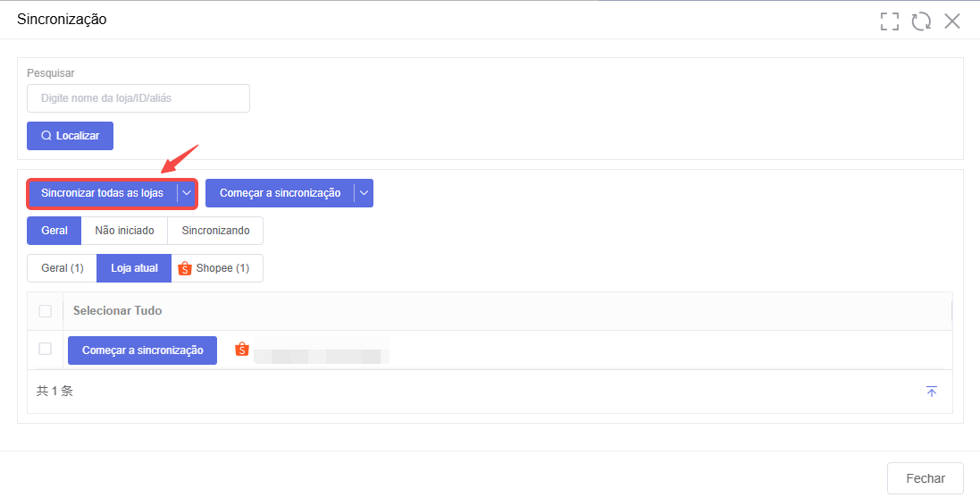Screen dimensions: 980x498
Task: Select the Geral status tab
Action: [54, 231]
